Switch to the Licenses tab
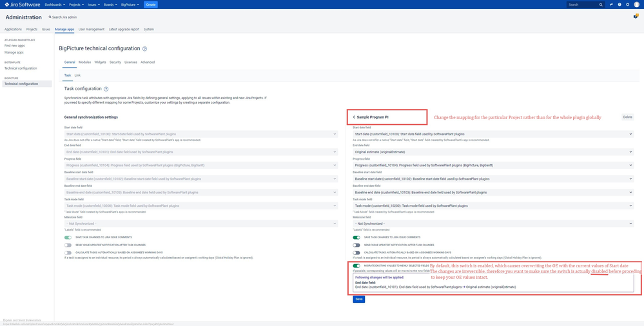Image resolution: width=644 pixels, height=326 pixels. pyautogui.click(x=131, y=62)
